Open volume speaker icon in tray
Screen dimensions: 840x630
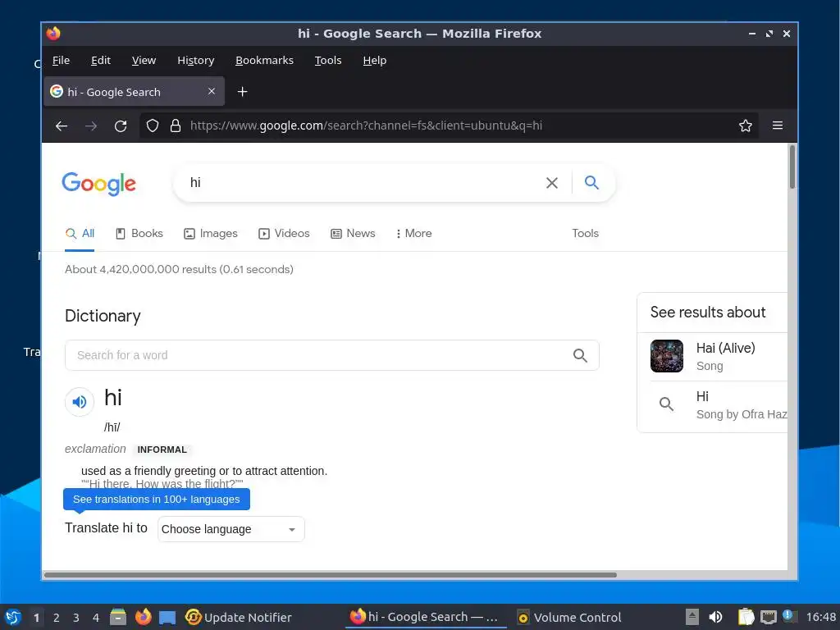715,617
